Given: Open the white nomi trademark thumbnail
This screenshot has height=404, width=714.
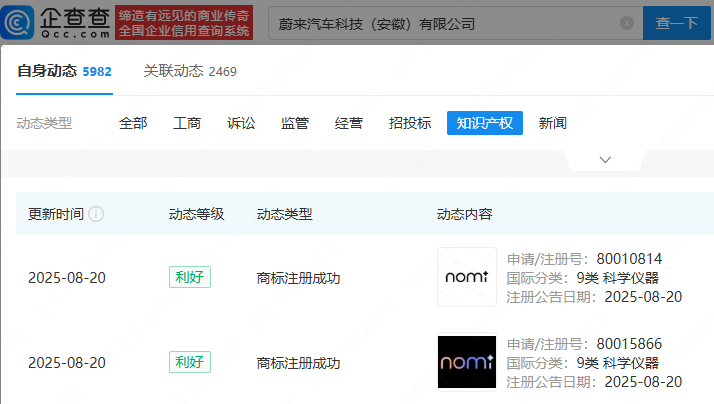Looking at the screenshot, I should (x=467, y=277).
